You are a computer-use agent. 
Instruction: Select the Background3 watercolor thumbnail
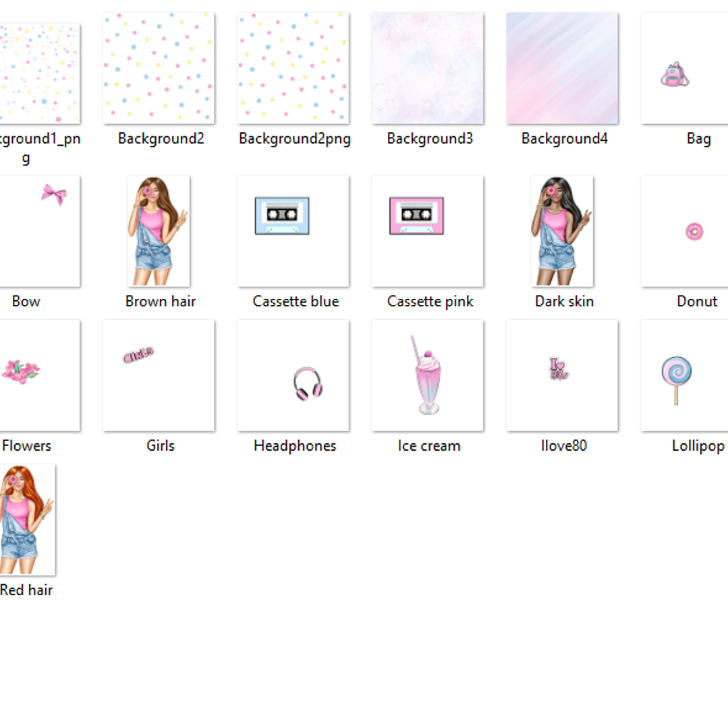point(427,68)
